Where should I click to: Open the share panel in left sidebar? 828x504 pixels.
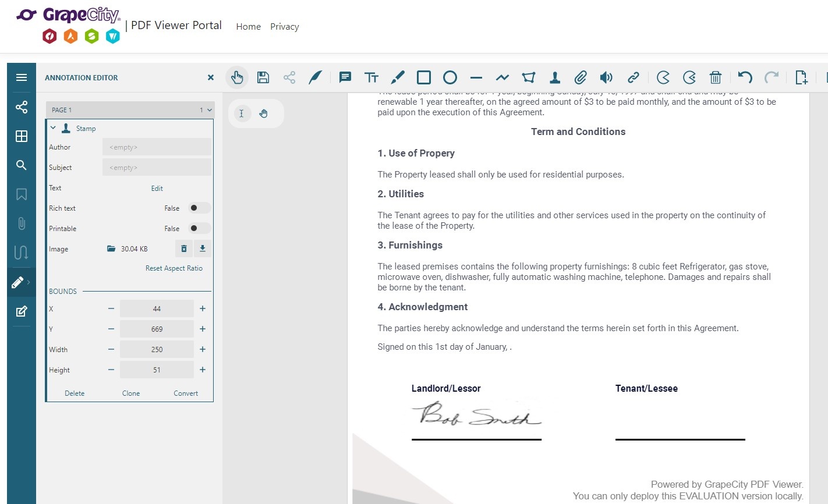22,107
